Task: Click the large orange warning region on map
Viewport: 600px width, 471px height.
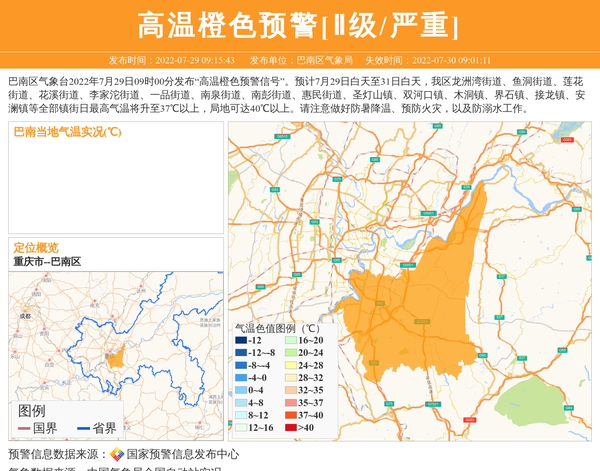Action: tap(420, 290)
